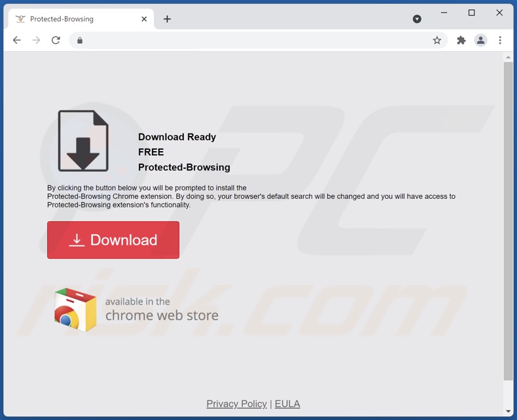Open the EULA link

pyautogui.click(x=287, y=404)
